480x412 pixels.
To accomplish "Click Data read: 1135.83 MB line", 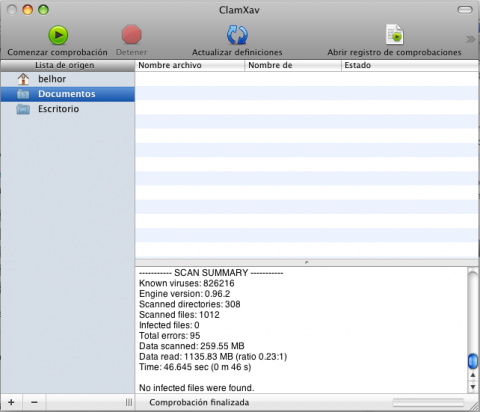I will 213,357.
